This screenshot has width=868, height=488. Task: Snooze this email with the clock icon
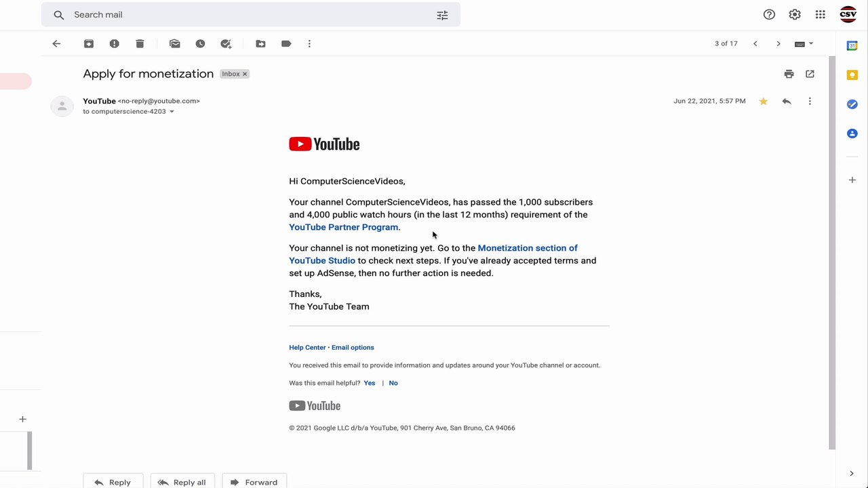pyautogui.click(x=200, y=43)
